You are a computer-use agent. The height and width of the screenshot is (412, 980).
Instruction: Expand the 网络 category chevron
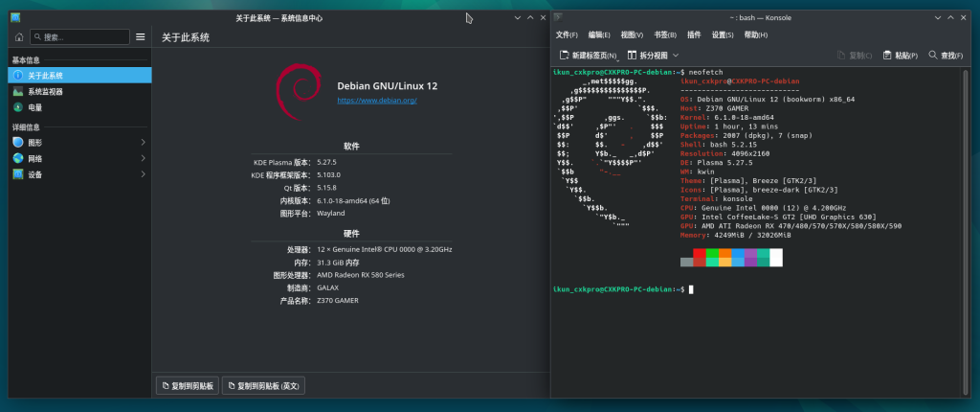coord(144,158)
